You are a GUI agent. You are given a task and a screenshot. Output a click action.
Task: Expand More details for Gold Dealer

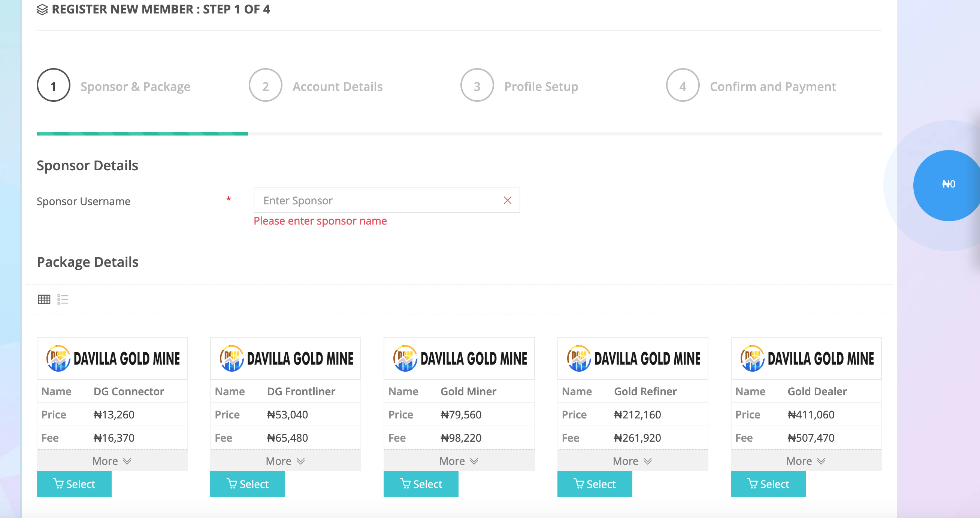(806, 461)
